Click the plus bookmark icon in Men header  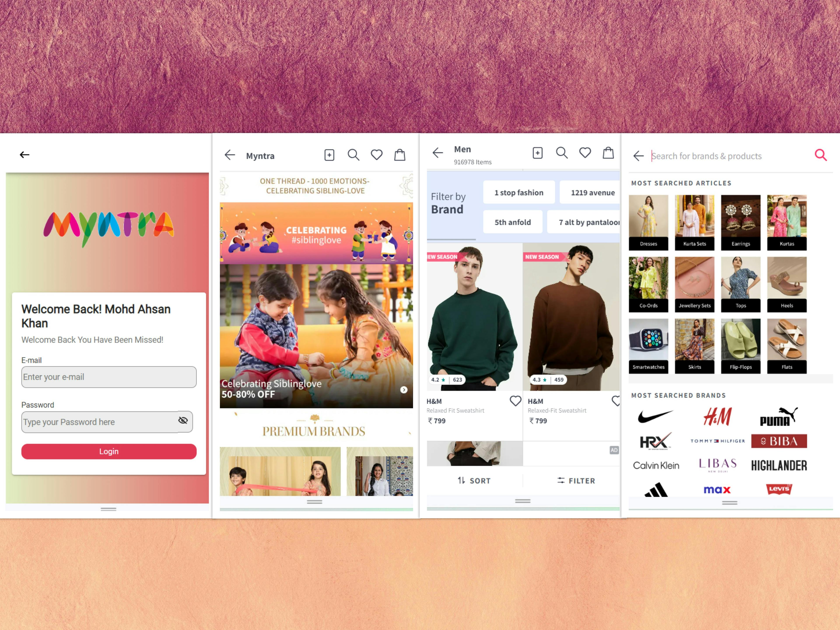click(x=537, y=153)
